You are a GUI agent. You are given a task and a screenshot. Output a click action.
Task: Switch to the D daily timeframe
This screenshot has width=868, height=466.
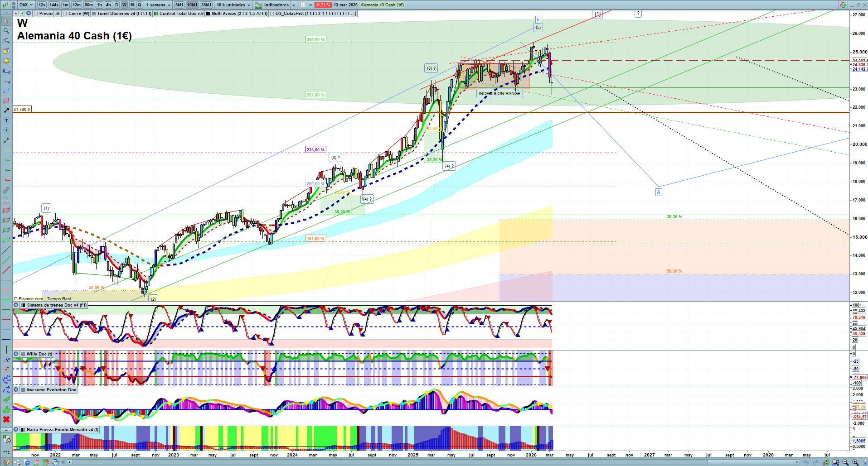pos(116,5)
